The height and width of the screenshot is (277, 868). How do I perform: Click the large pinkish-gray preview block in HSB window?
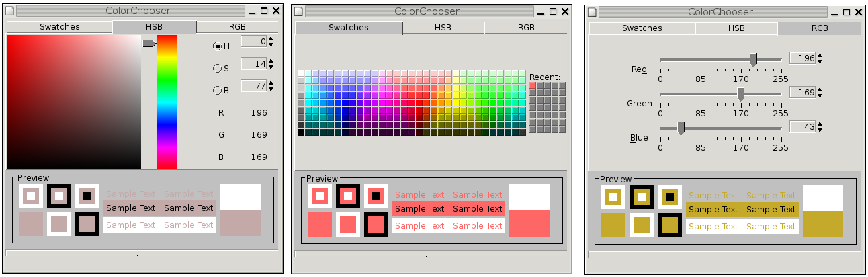(241, 222)
